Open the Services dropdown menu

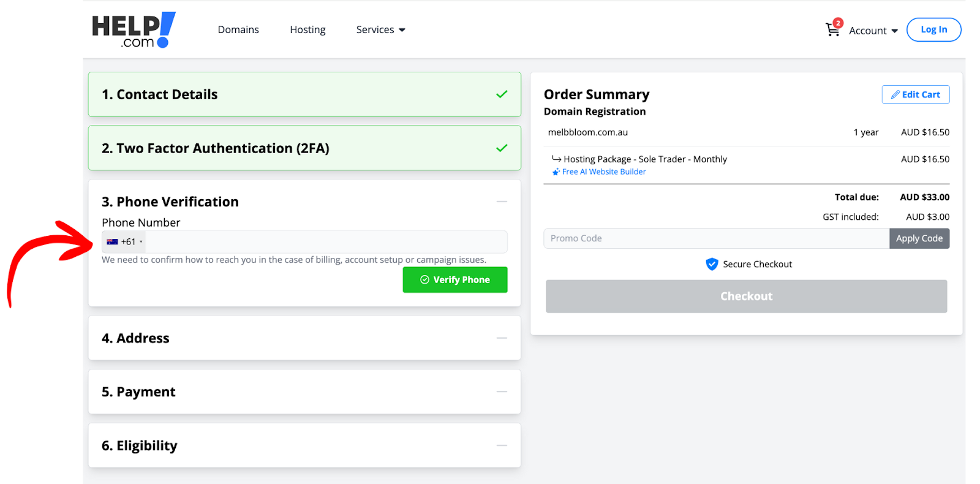point(380,30)
